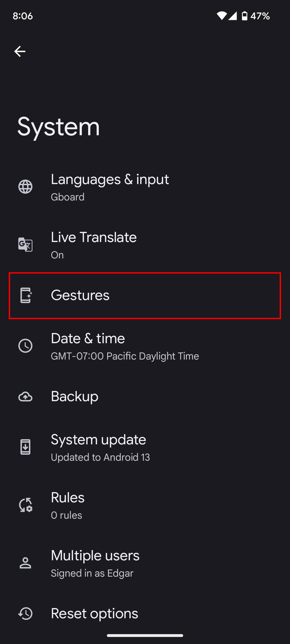Tap the System update download icon
The width and height of the screenshot is (290, 644).
coord(26,447)
